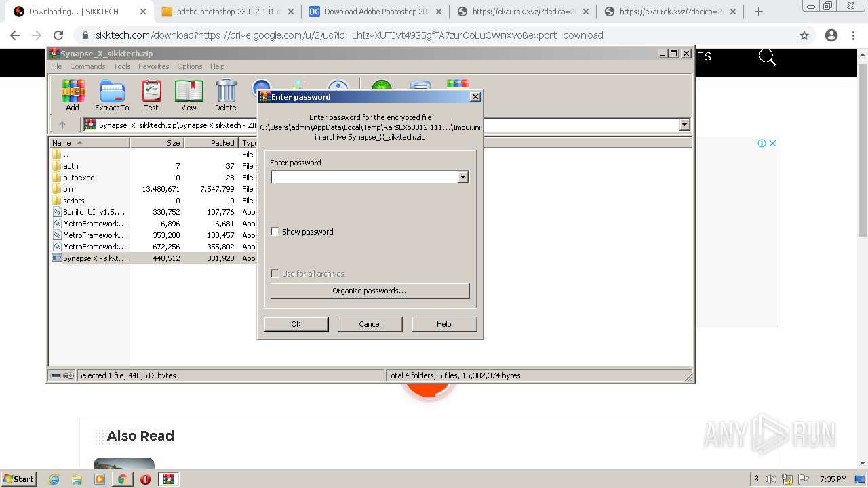The width and height of the screenshot is (868, 488).
Task: Click the Organize passwords button
Action: coord(370,291)
